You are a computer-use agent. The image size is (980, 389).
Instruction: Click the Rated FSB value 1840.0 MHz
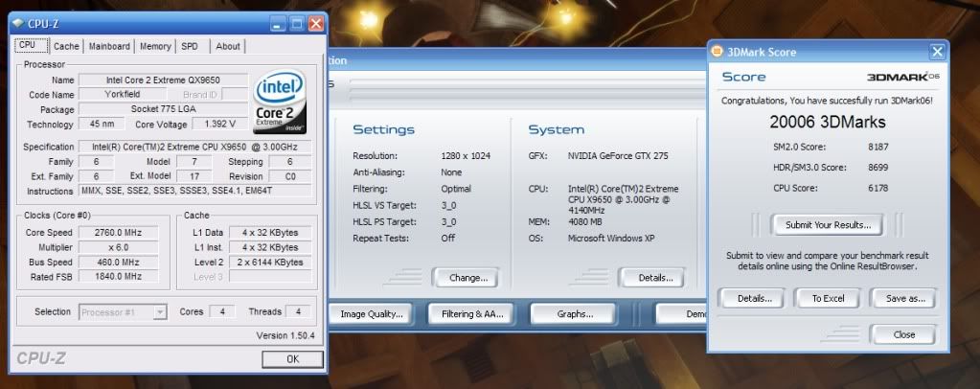[x=118, y=277]
